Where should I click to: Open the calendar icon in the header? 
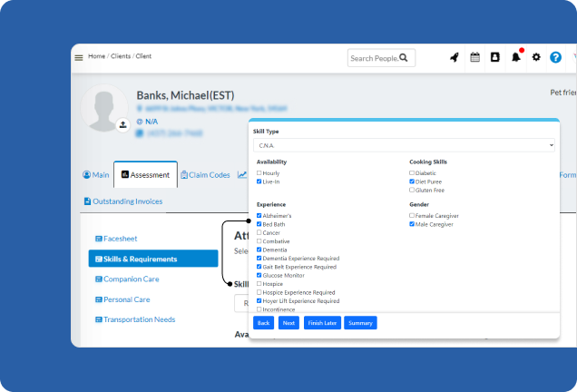click(x=475, y=57)
